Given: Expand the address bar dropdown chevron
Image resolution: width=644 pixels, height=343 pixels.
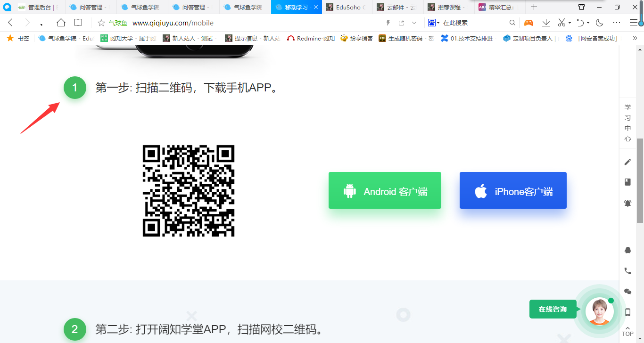Looking at the screenshot, I should tap(414, 23).
